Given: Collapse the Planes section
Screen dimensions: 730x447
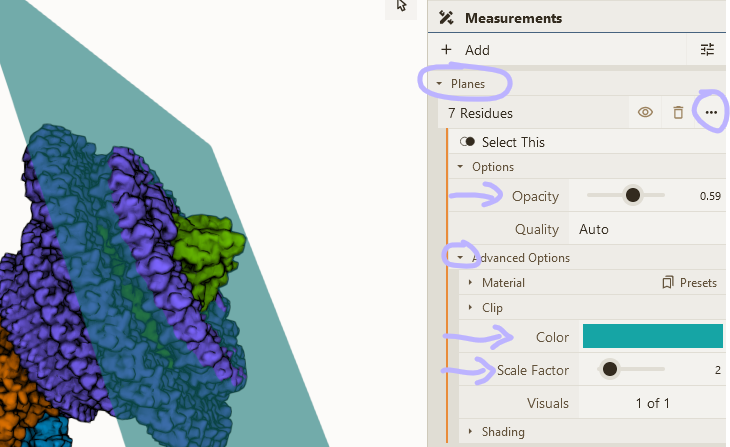Looking at the screenshot, I should click(439, 84).
